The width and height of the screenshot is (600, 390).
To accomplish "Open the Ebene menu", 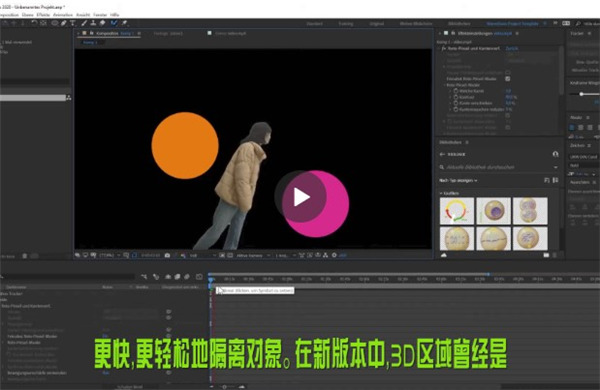I will (x=28, y=15).
